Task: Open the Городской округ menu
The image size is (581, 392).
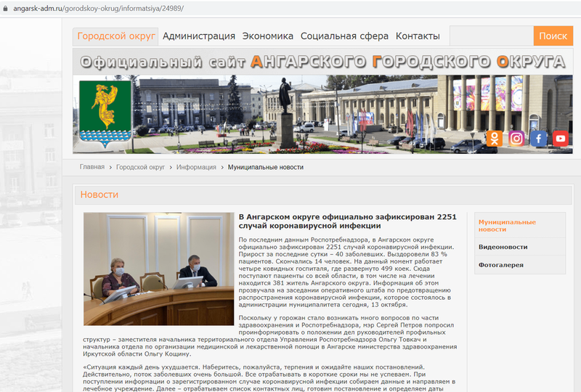Action: [116, 36]
